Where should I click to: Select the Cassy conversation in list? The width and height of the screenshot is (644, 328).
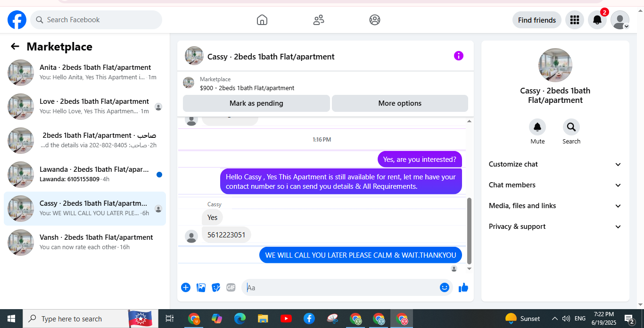click(x=85, y=209)
